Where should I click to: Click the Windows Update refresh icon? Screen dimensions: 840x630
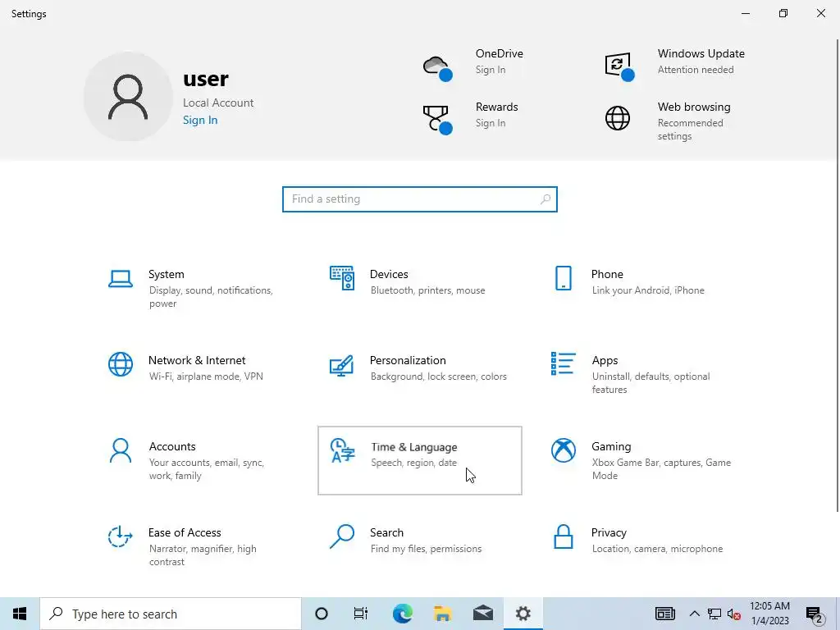[x=620, y=66]
